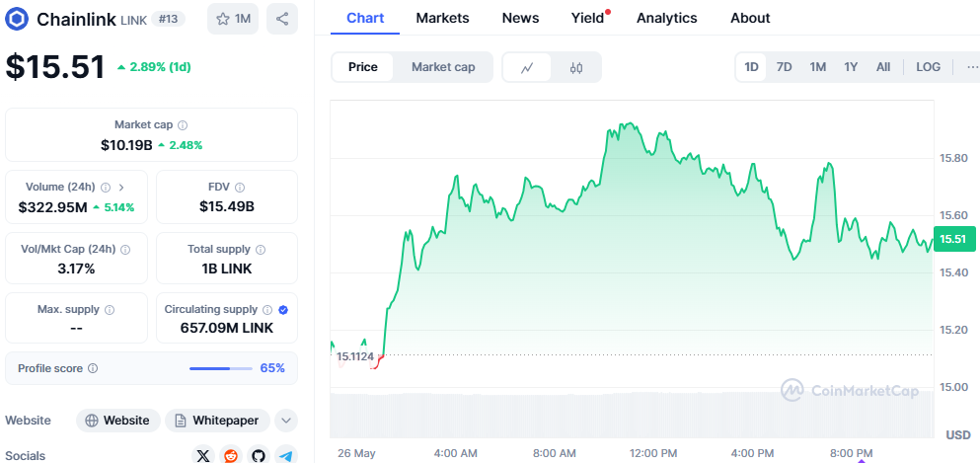The image size is (980, 463).
Task: Switch to the Yield tab
Action: pyautogui.click(x=587, y=18)
